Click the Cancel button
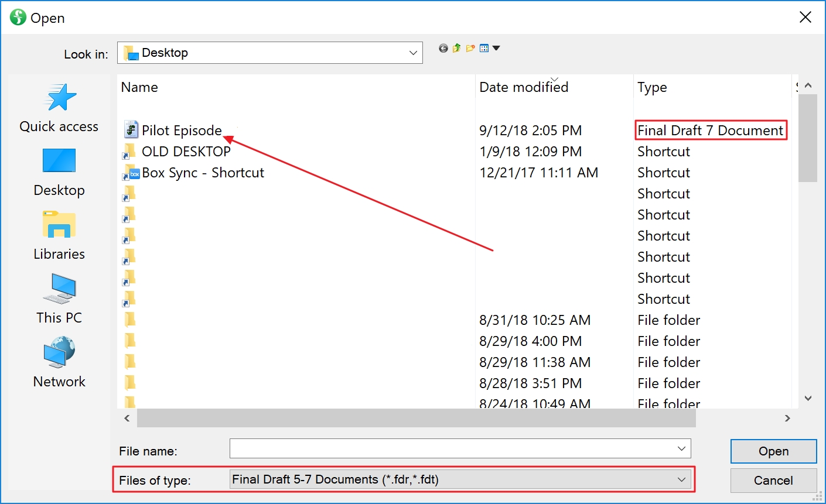This screenshot has width=826, height=504. tap(773, 480)
